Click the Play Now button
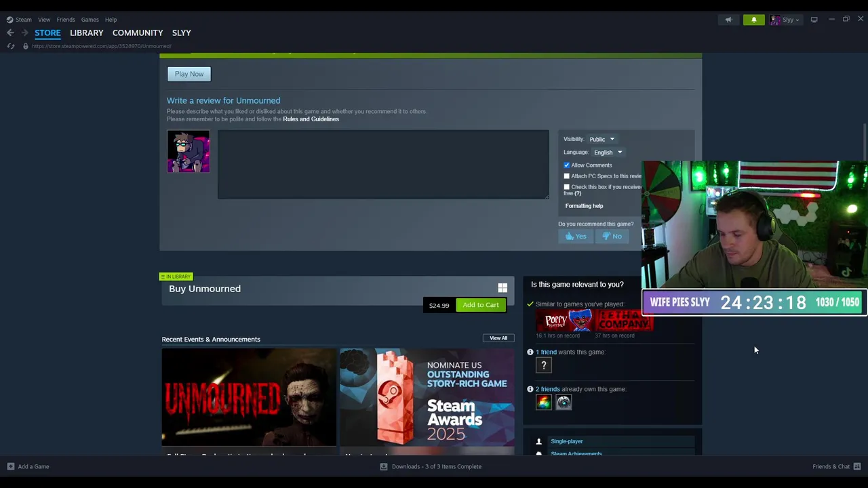 (189, 74)
